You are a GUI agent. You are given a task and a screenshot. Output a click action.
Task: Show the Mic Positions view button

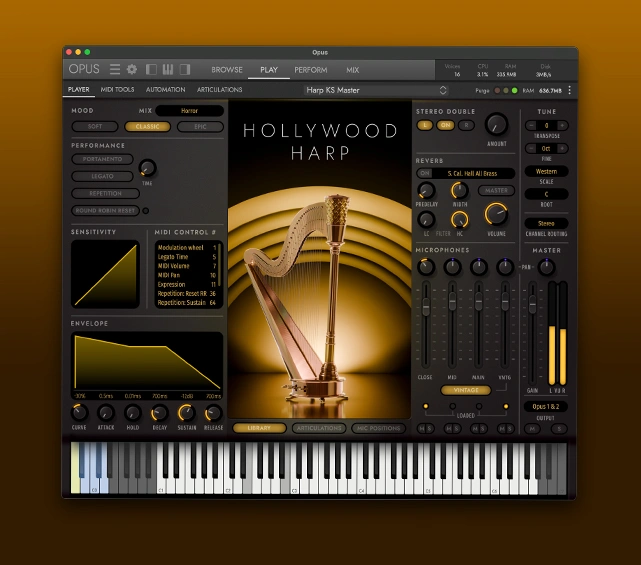(x=379, y=428)
